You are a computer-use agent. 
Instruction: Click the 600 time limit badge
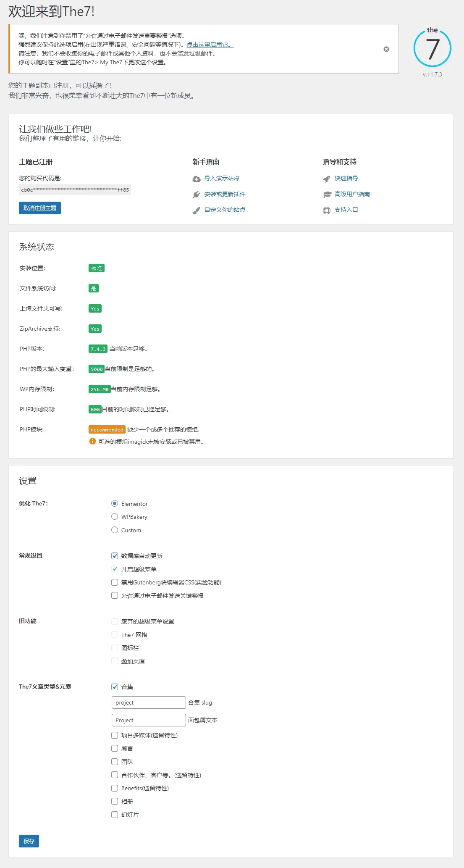click(x=95, y=409)
